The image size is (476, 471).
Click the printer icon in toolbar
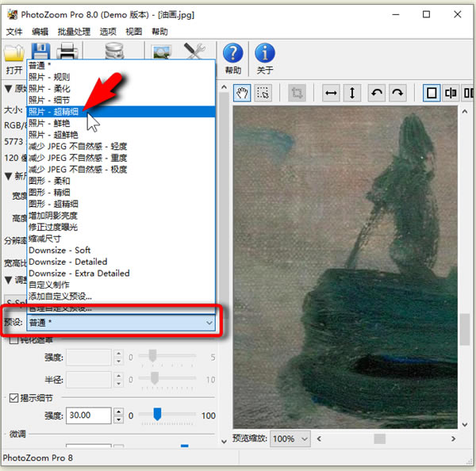[67, 51]
